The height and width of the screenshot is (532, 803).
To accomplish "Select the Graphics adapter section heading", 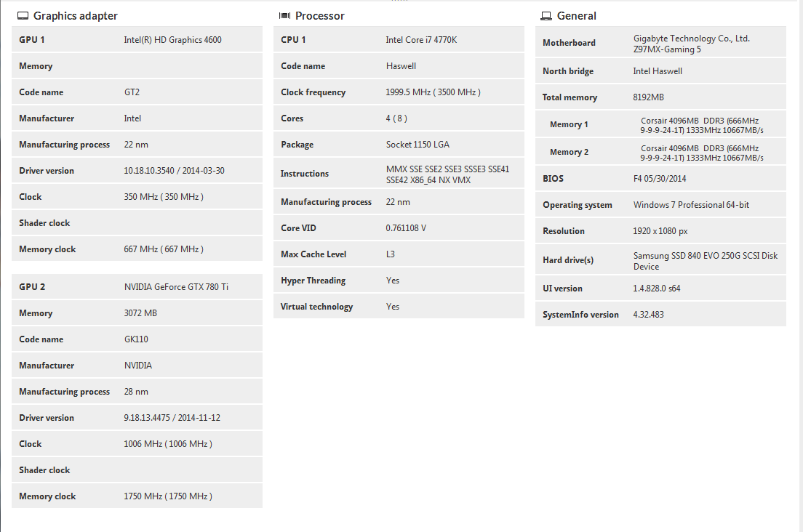I will click(76, 16).
